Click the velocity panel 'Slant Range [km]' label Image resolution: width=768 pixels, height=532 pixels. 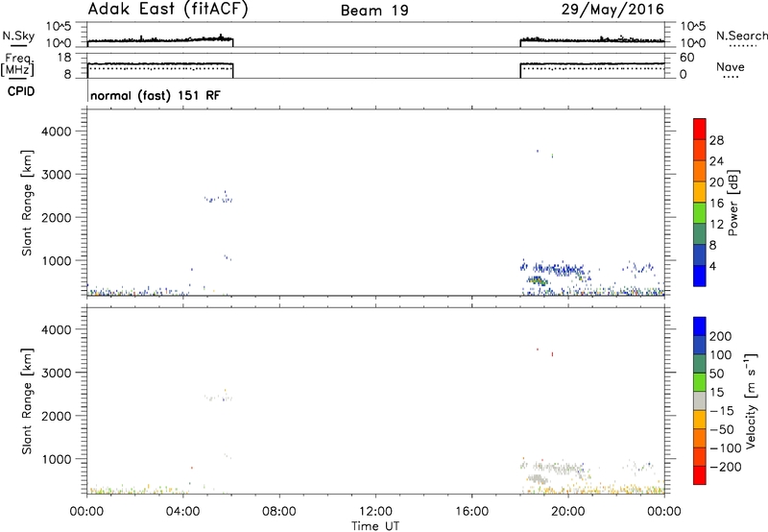[27, 401]
